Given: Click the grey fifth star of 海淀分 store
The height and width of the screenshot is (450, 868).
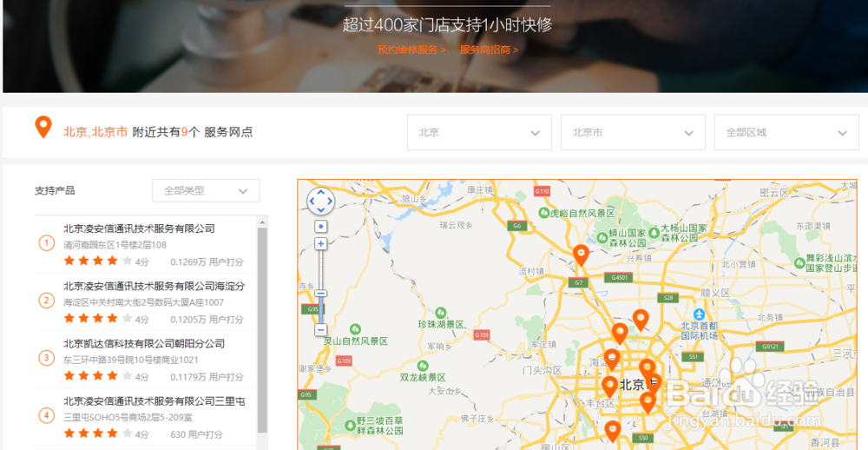Looking at the screenshot, I should click(x=127, y=318).
